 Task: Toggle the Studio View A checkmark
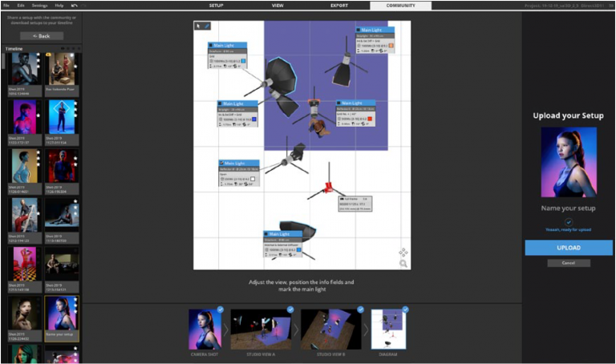point(289,309)
